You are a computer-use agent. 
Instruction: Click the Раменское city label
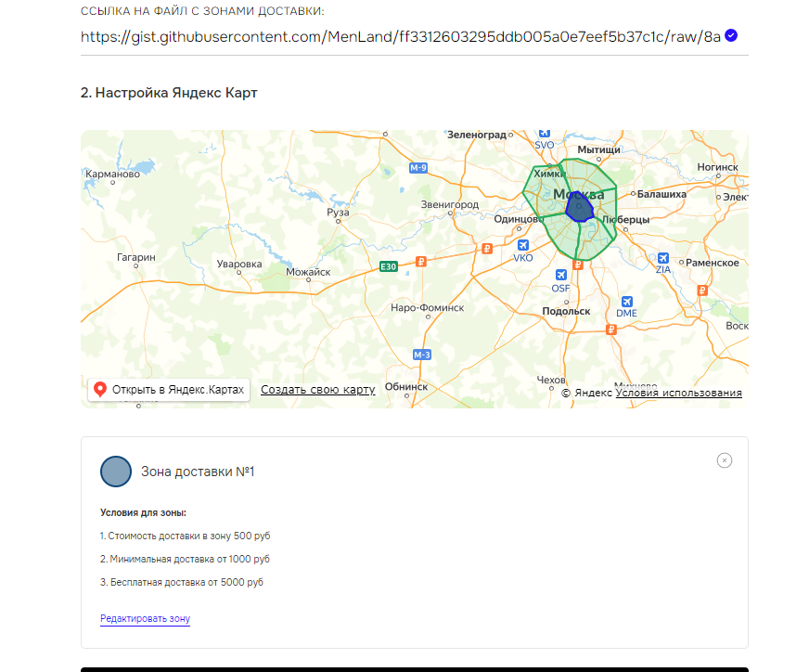pos(712,263)
